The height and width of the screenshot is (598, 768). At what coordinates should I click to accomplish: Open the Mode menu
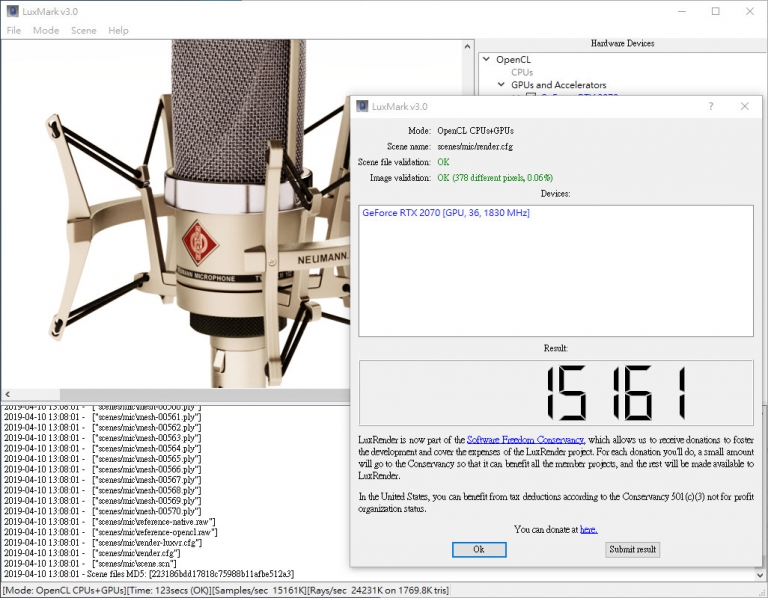[46, 30]
